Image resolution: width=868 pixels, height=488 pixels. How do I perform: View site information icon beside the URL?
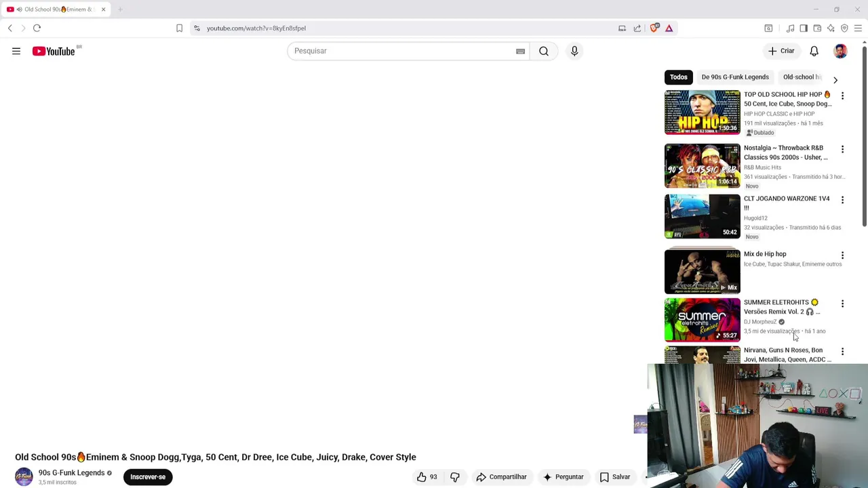coord(197,28)
